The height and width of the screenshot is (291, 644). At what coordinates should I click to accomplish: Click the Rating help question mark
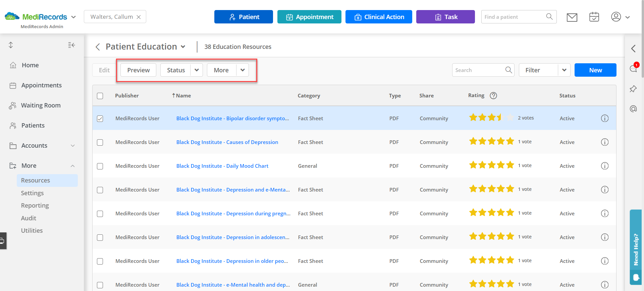(x=493, y=95)
